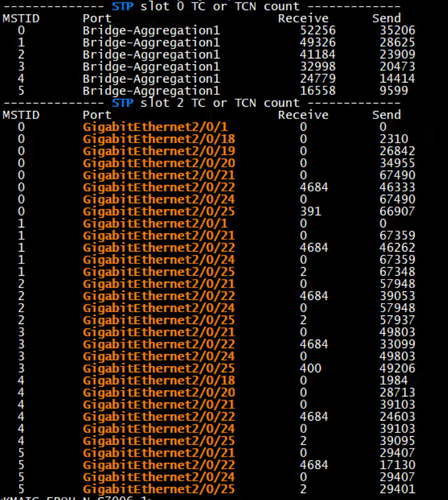The image size is (448, 500).
Task: Select Receive value 391
Action: [x=310, y=212]
